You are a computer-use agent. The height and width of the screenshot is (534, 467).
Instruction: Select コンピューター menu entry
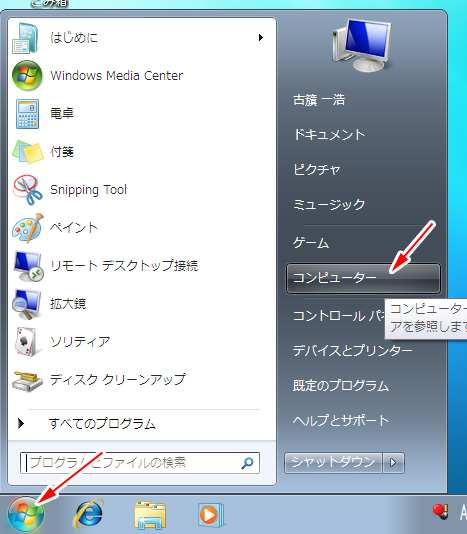tap(363, 278)
